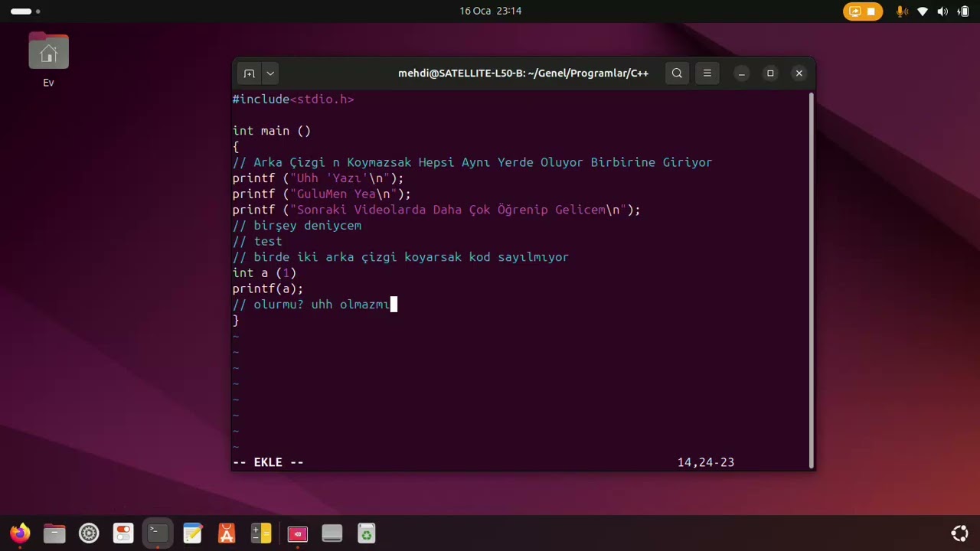Open the Files manager in dock
The height and width of the screenshot is (551, 980).
click(54, 533)
